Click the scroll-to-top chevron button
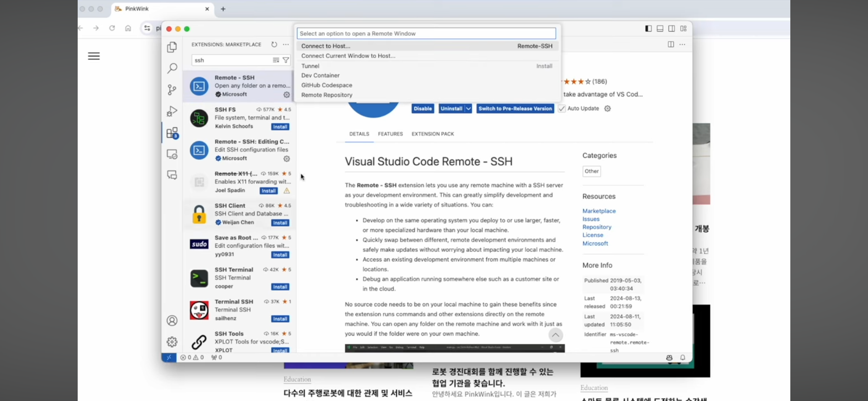 pos(555,335)
